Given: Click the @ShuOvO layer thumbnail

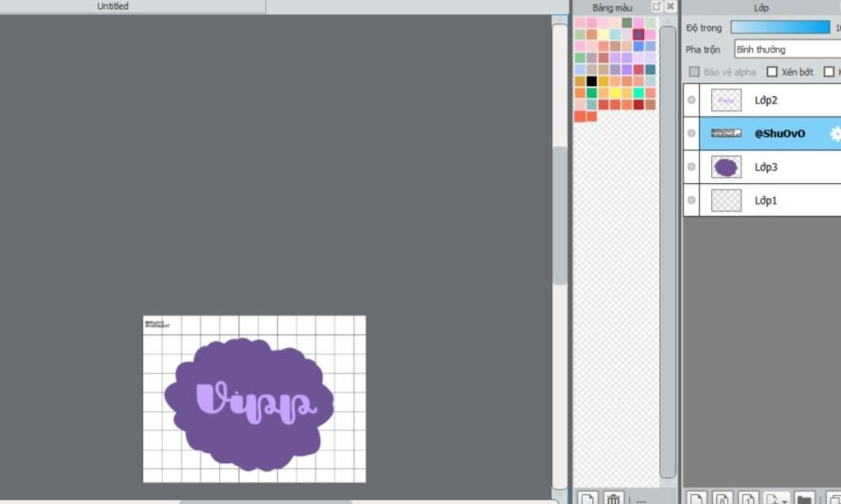Looking at the screenshot, I should pos(726,133).
